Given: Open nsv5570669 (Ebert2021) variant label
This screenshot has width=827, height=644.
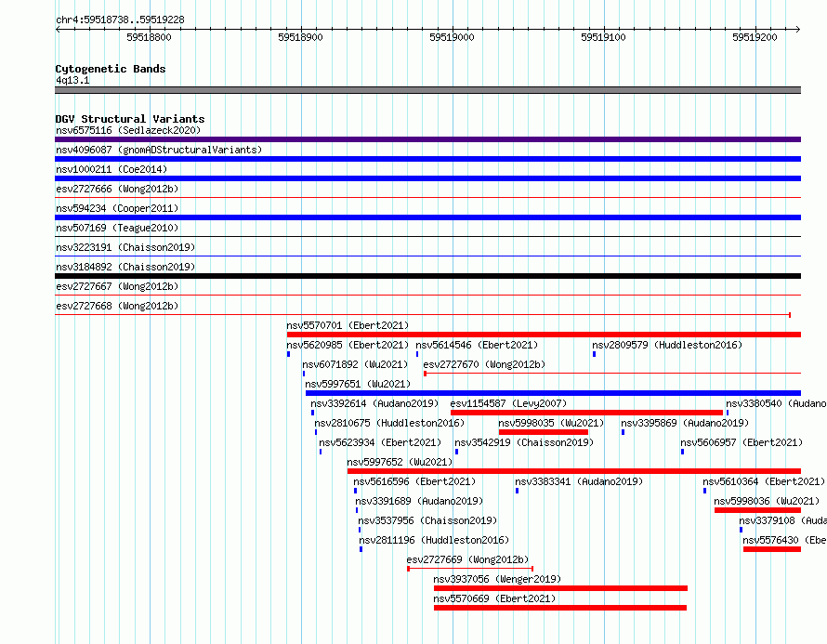Looking at the screenshot, I should (494, 598).
